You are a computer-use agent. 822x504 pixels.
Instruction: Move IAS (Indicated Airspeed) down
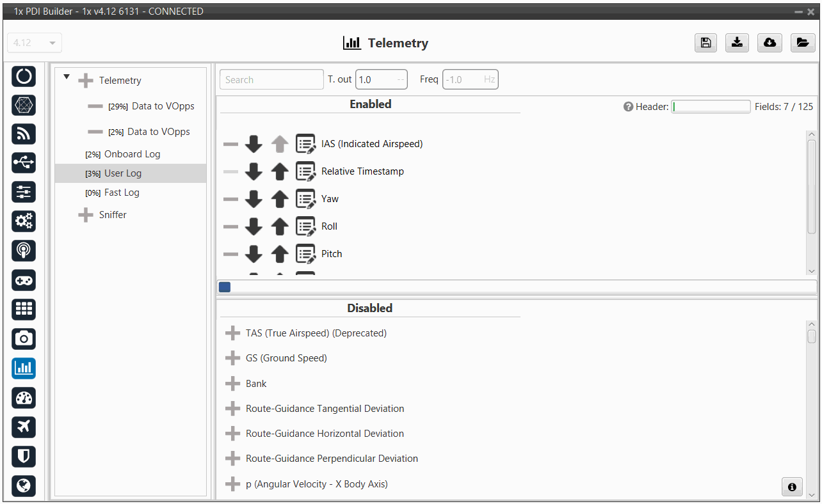254,144
